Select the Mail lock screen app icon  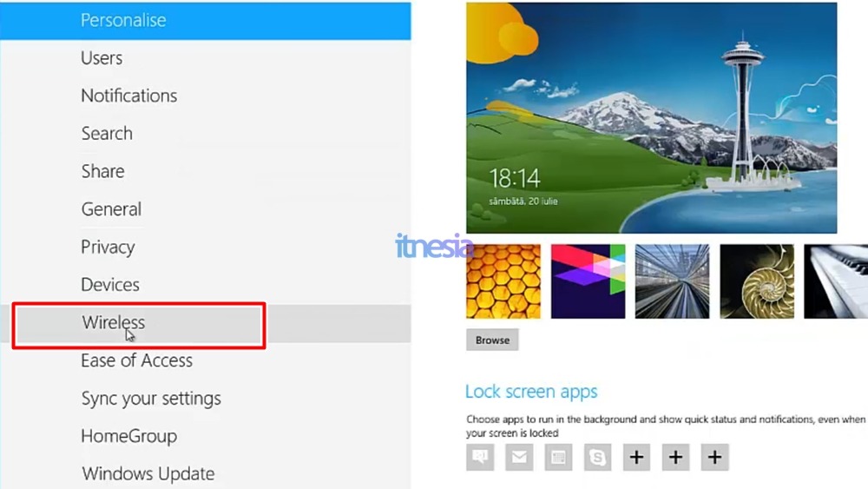tap(519, 457)
